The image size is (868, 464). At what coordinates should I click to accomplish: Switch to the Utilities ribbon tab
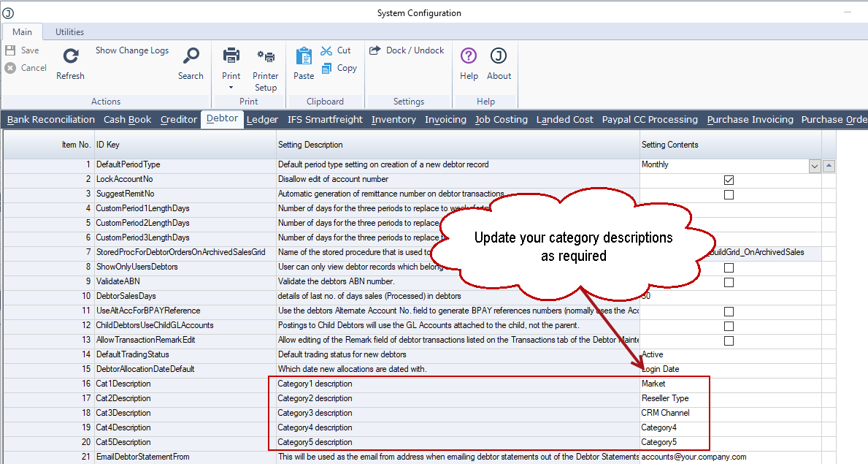click(x=70, y=32)
